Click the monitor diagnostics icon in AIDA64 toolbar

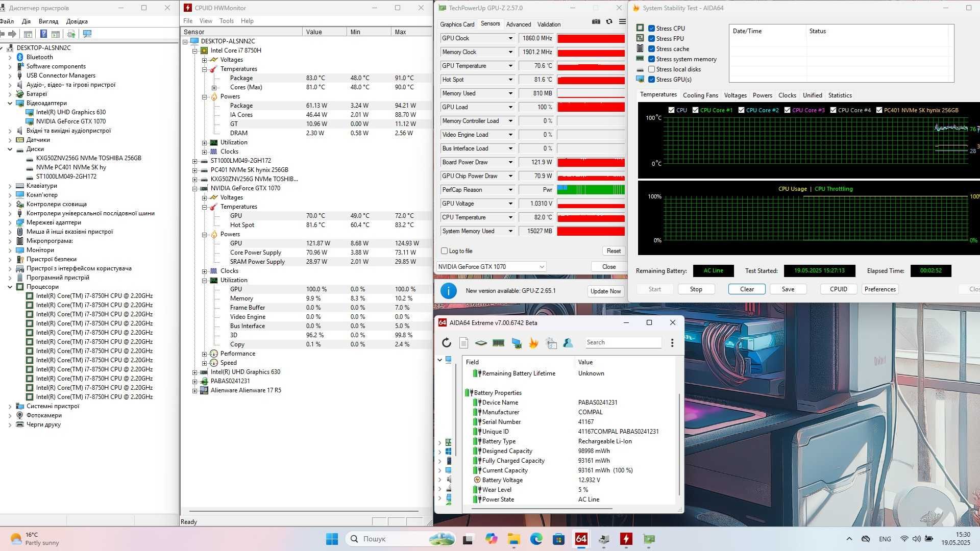(517, 343)
